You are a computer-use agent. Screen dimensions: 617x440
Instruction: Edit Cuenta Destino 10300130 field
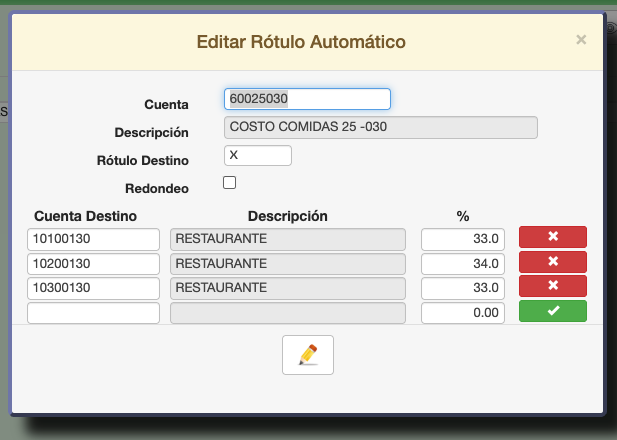pyautogui.click(x=93, y=288)
